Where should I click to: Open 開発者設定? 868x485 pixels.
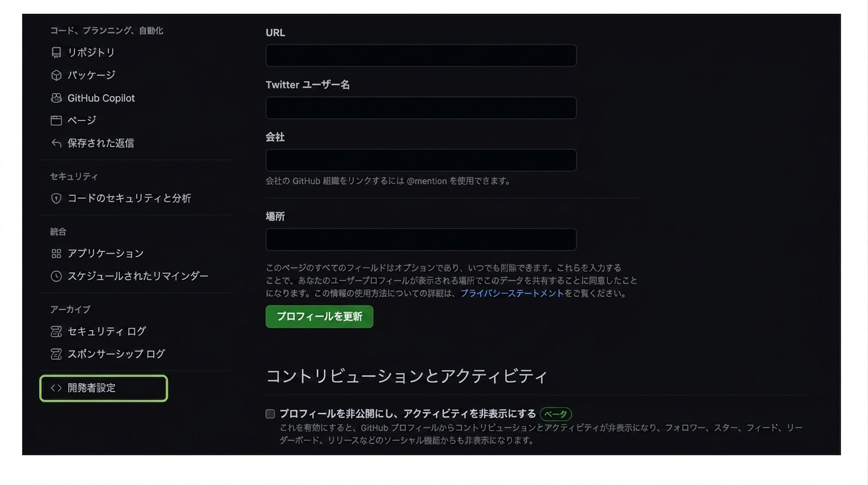[x=104, y=388]
